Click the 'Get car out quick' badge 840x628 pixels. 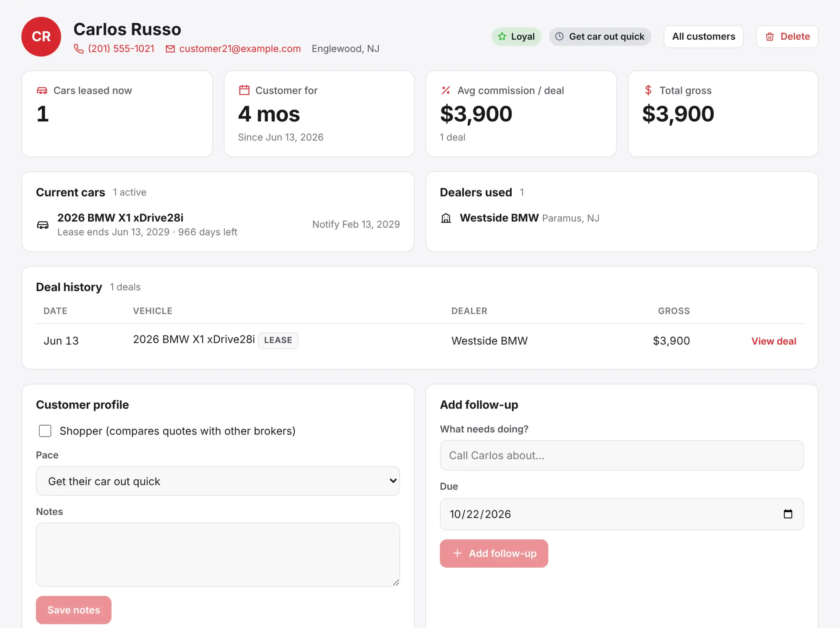(x=600, y=37)
